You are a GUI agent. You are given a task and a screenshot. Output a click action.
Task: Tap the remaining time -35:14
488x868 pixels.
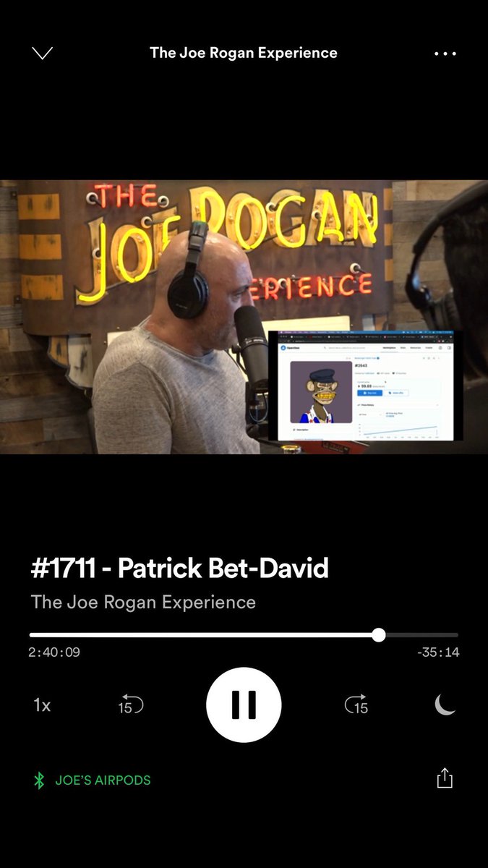[438, 652]
